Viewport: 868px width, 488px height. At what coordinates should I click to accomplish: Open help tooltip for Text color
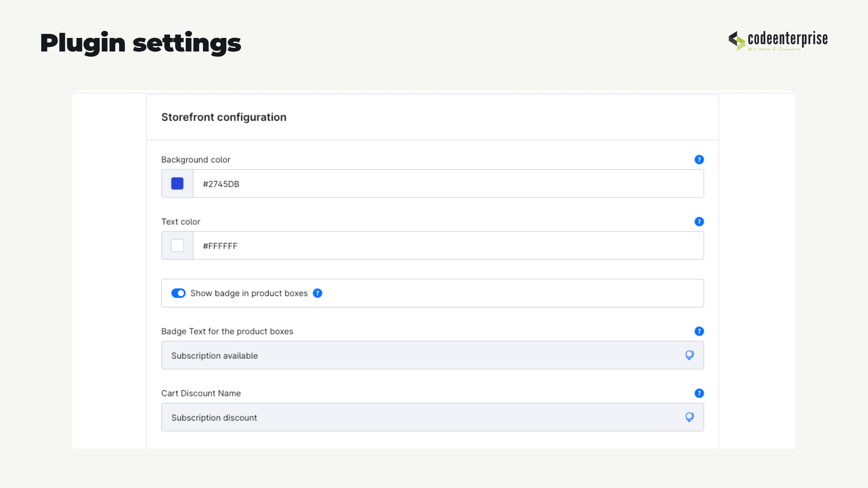pyautogui.click(x=699, y=221)
